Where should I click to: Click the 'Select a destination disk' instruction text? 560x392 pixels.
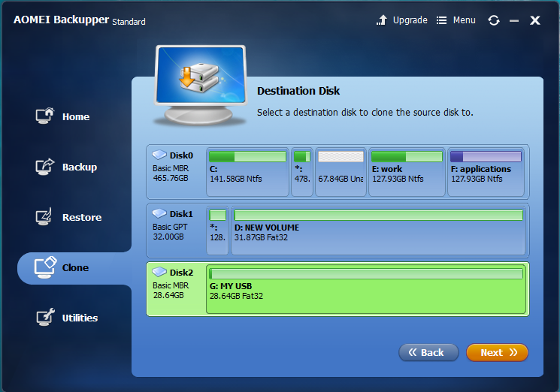pos(365,113)
